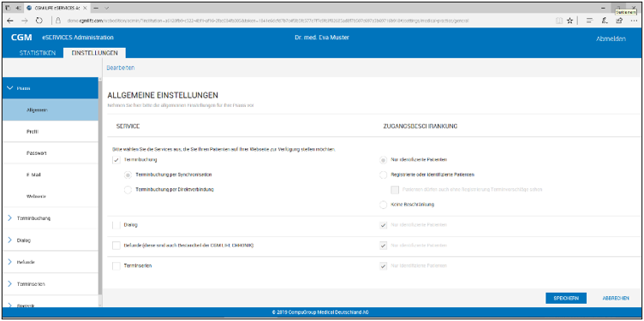Image resolution: width=644 pixels, height=321 pixels.
Task: Toggle Nur identifizierte checkbox in Dialog row
Action: coord(383,225)
